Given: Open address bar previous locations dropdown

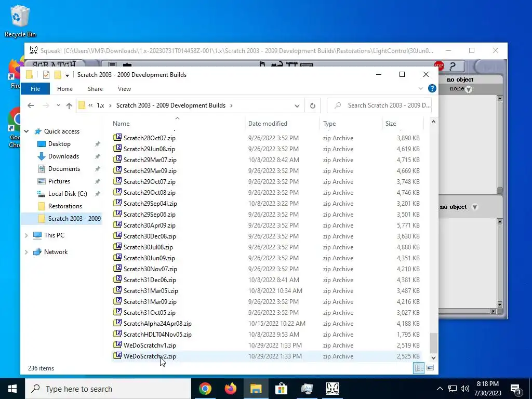Looking at the screenshot, I should click(297, 105).
